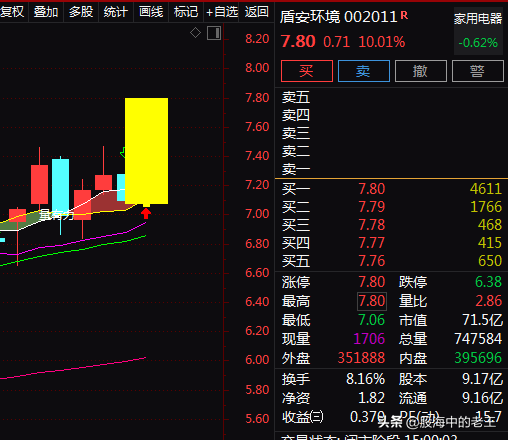Screen dimensions: 508x440
Task: Click the 最低 price 7.06
Action: [372, 320]
